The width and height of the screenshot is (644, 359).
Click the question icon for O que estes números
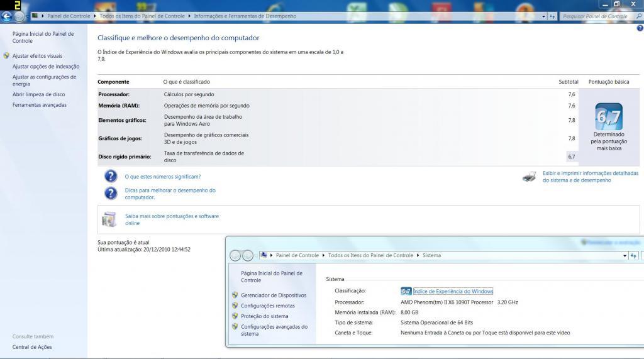[x=111, y=176]
